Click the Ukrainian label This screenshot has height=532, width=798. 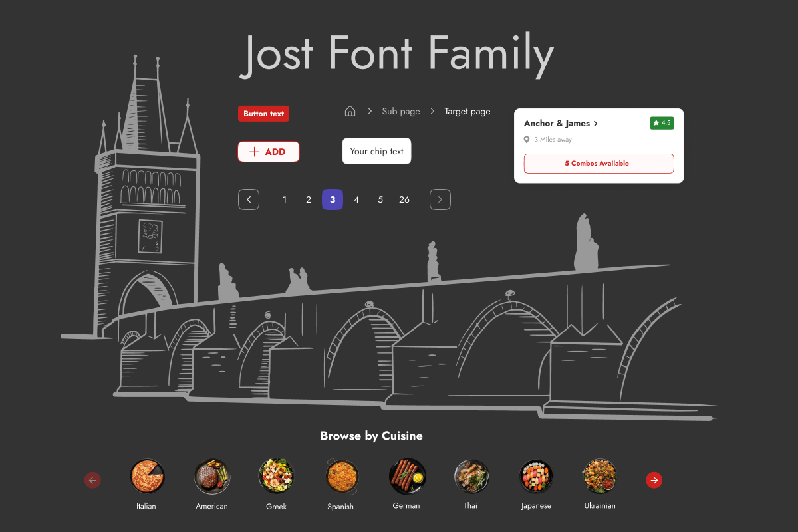(x=600, y=505)
